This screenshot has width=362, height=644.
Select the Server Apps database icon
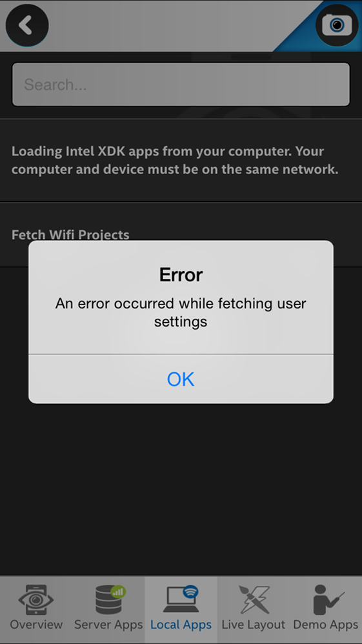(x=108, y=599)
